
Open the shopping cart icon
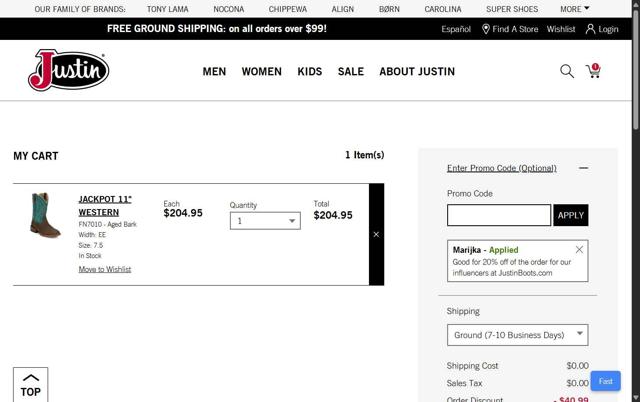click(x=593, y=71)
